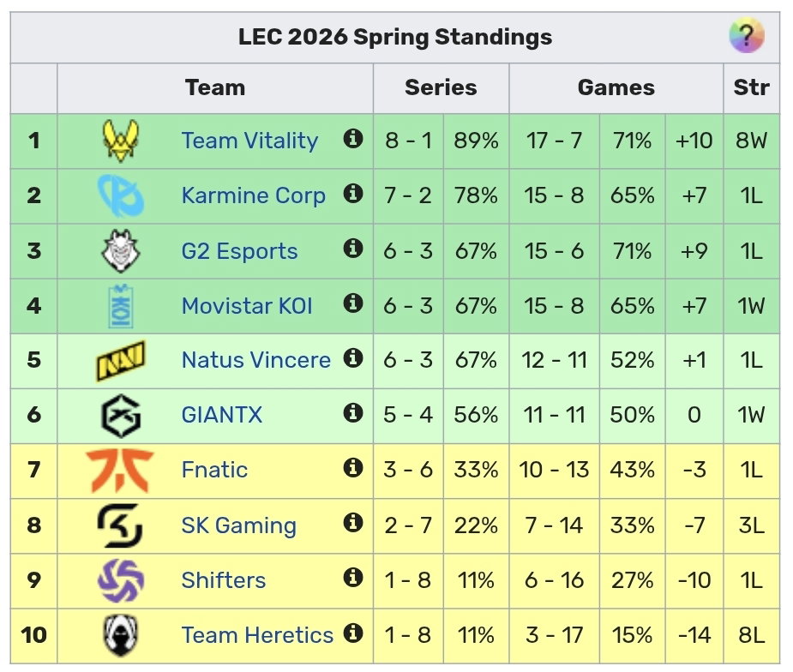Click the Movistar KOI logo

coord(120,306)
